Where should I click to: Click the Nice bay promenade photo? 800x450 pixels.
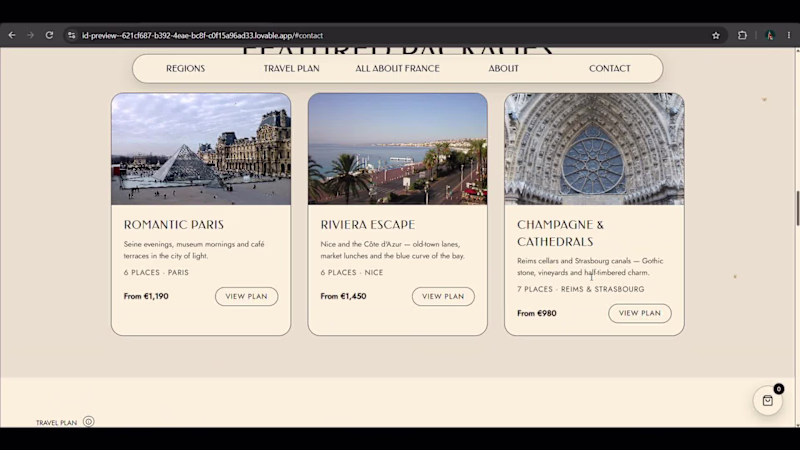pyautogui.click(x=397, y=149)
